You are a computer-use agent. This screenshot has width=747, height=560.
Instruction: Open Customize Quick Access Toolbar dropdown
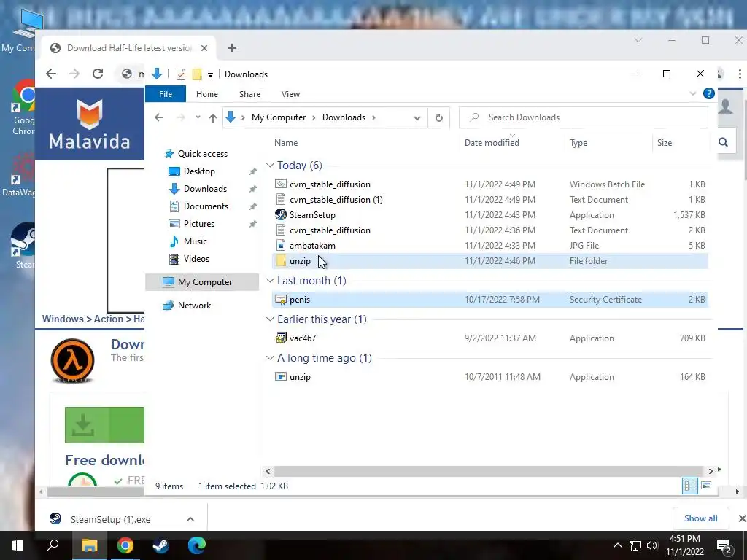210,75
